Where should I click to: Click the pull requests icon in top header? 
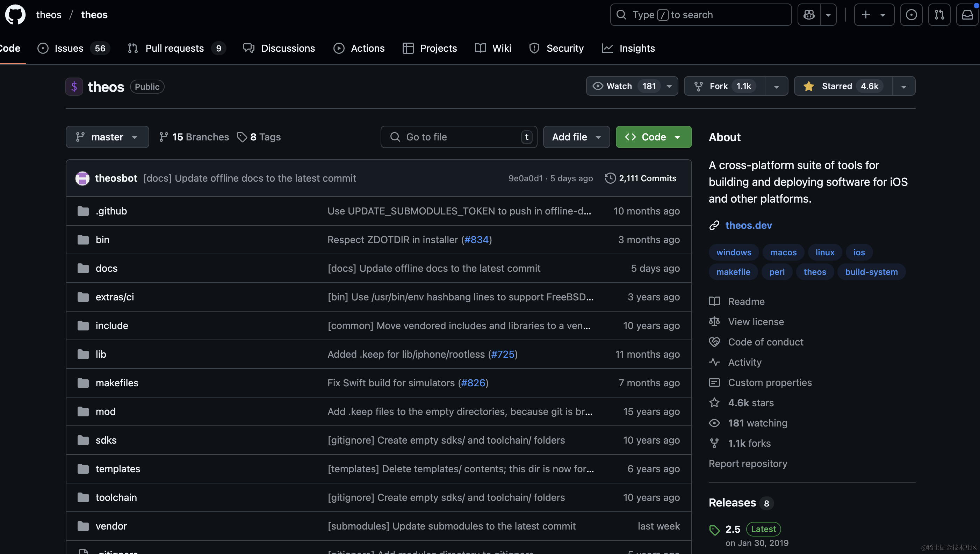coord(939,15)
